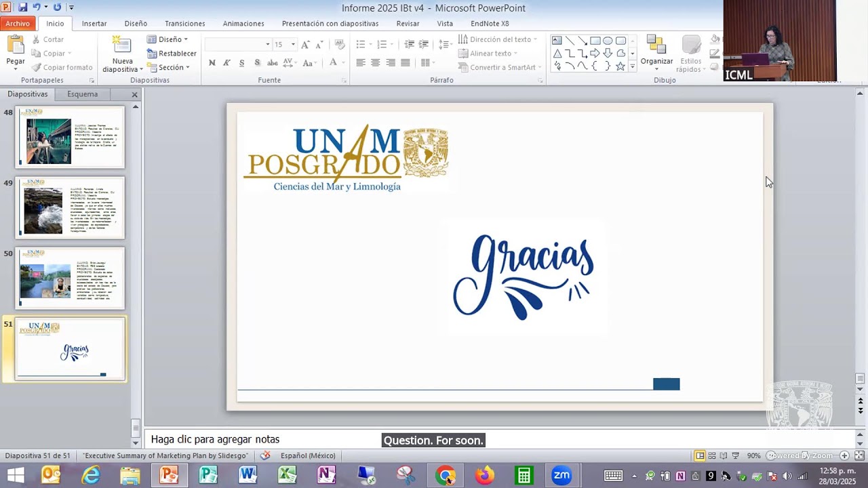Click the Restablecer button
This screenshot has height=488, width=868.
click(x=172, y=54)
